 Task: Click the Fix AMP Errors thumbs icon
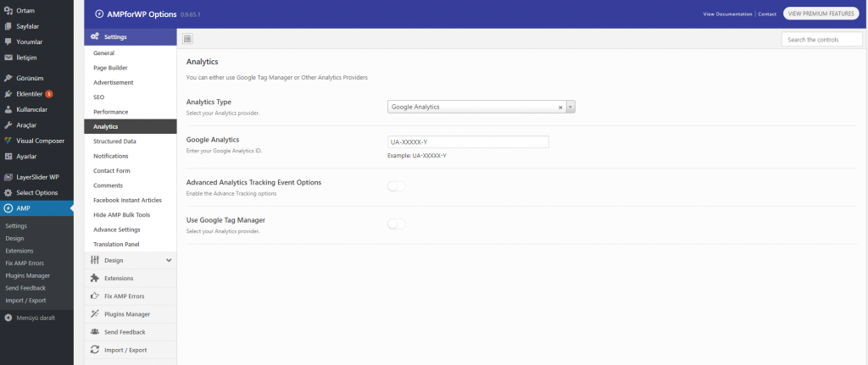[x=94, y=296]
